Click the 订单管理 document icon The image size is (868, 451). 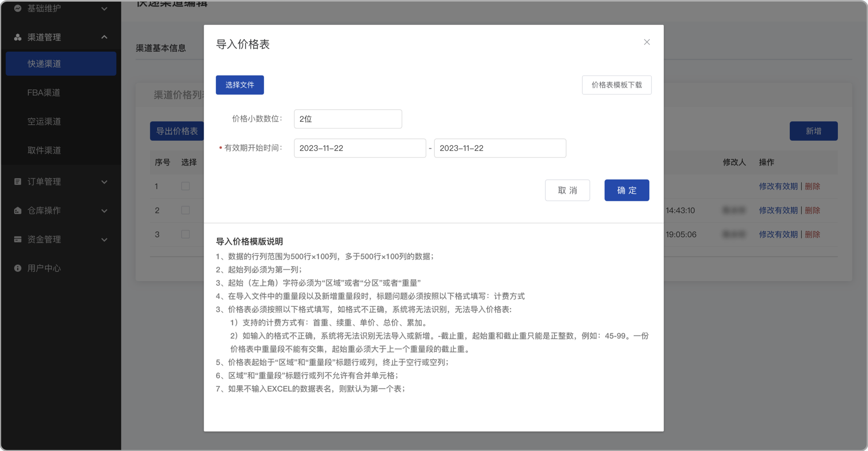(17, 182)
